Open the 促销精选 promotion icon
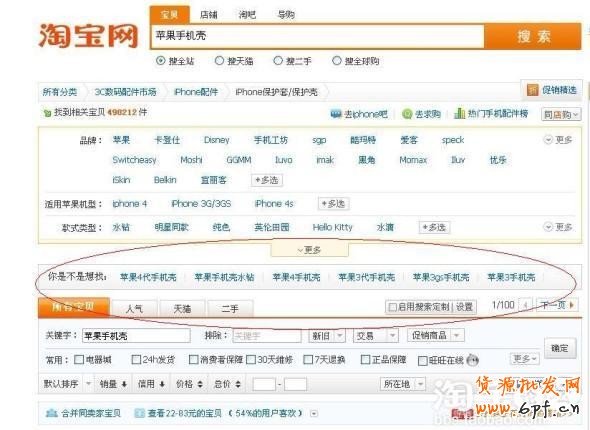Image resolution: width=590 pixels, height=430 pixels. 532,90
